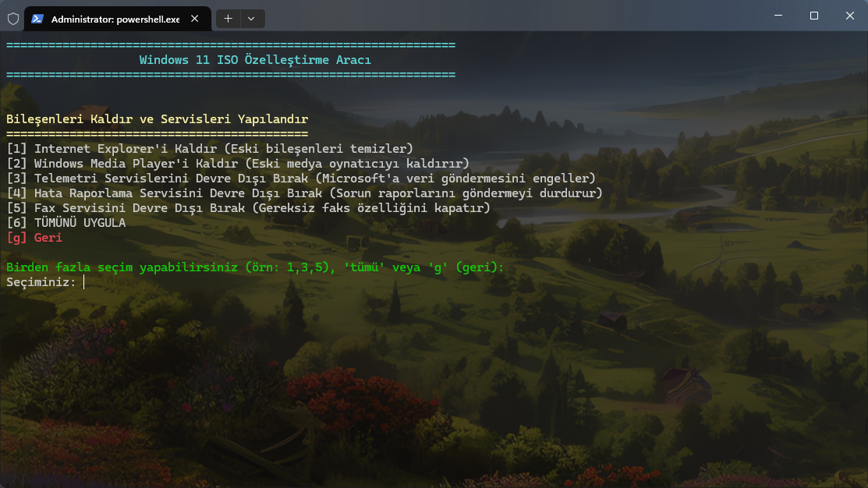This screenshot has height=488, width=868.
Task: Expand the new tab profile dropdown arrow
Action: click(x=251, y=19)
